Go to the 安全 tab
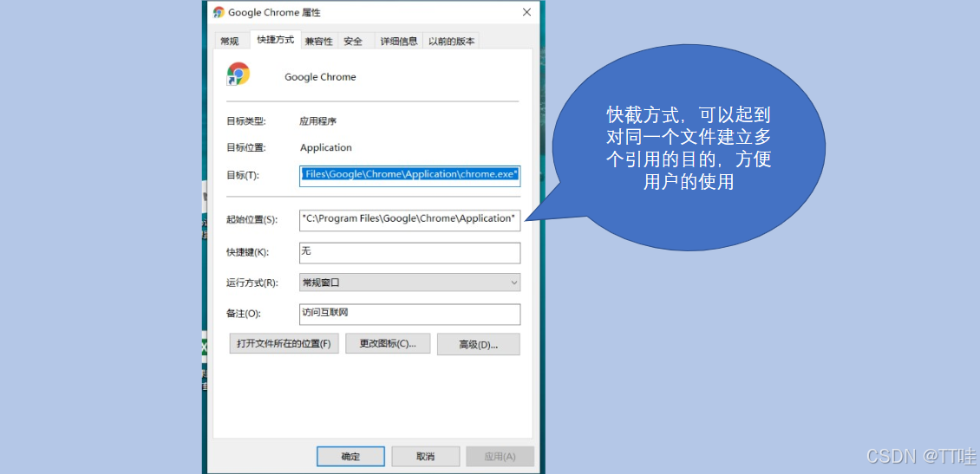The height and width of the screenshot is (474, 980). (x=353, y=42)
